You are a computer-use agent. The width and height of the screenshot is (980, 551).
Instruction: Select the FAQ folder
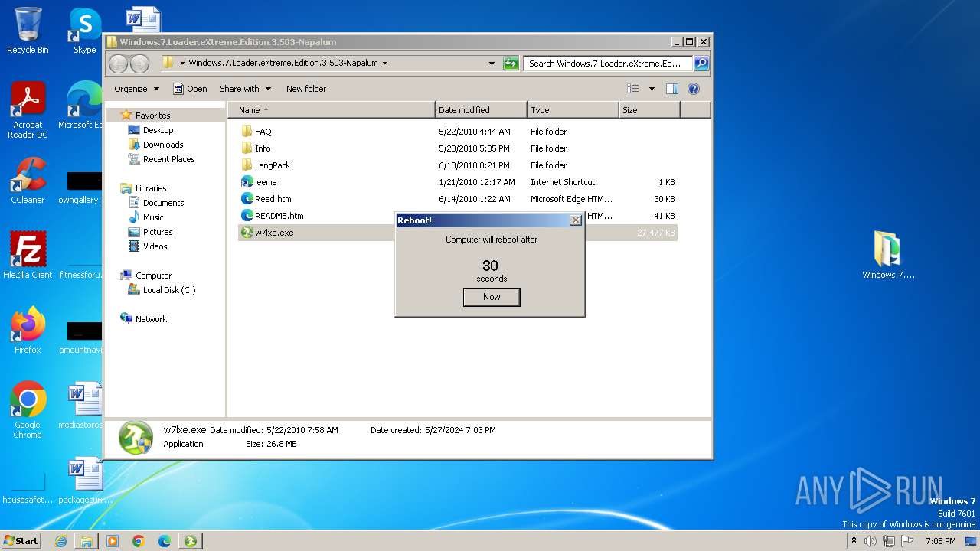(x=263, y=132)
